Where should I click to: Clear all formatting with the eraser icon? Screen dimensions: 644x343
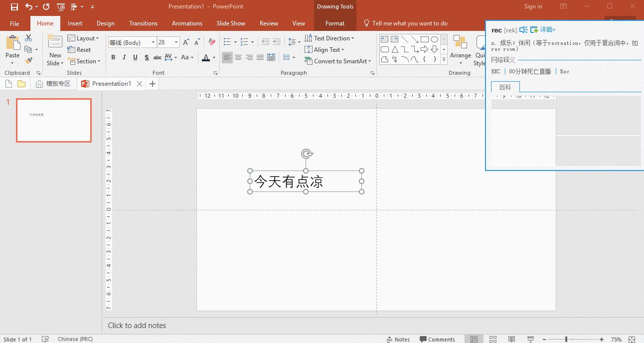pyautogui.click(x=212, y=42)
